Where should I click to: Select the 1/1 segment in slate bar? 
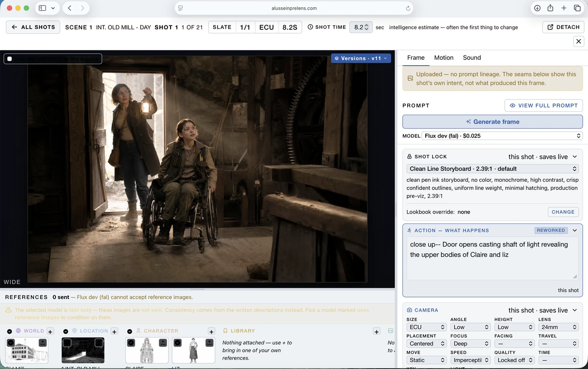(245, 27)
